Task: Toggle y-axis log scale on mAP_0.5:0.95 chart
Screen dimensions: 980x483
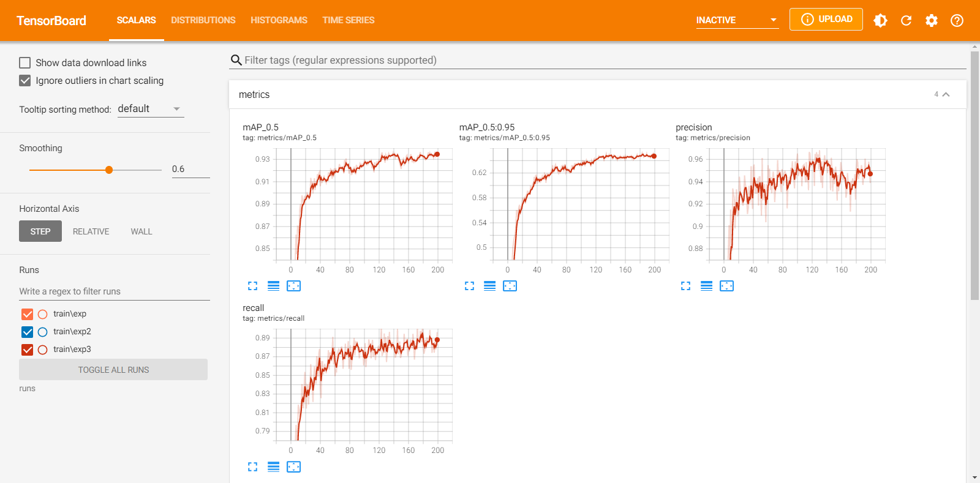Action: [x=490, y=286]
